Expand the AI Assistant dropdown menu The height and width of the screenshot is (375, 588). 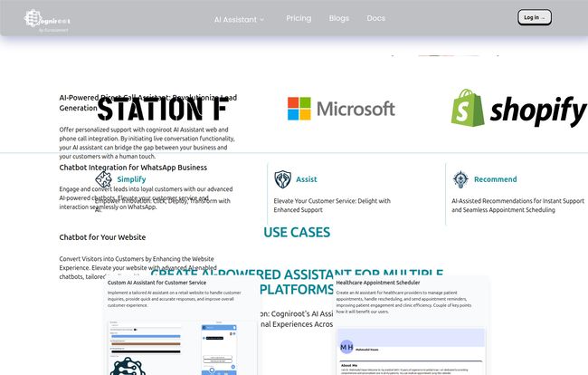point(239,18)
